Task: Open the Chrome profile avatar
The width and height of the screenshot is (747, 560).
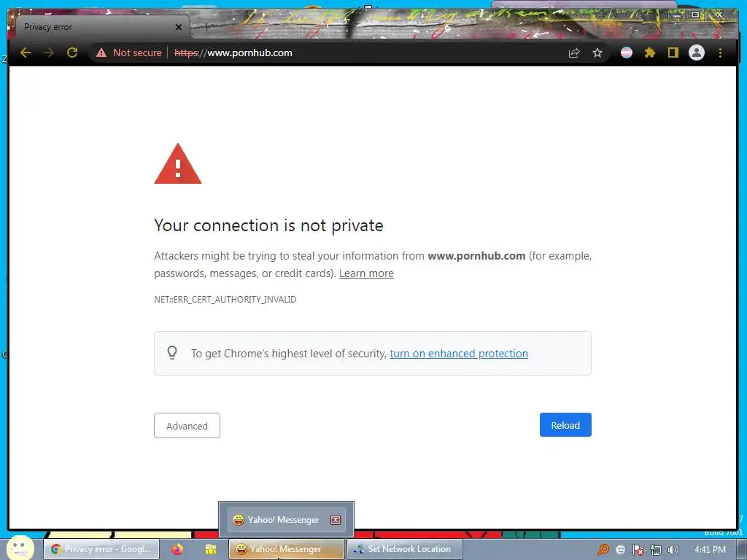Action: [697, 52]
